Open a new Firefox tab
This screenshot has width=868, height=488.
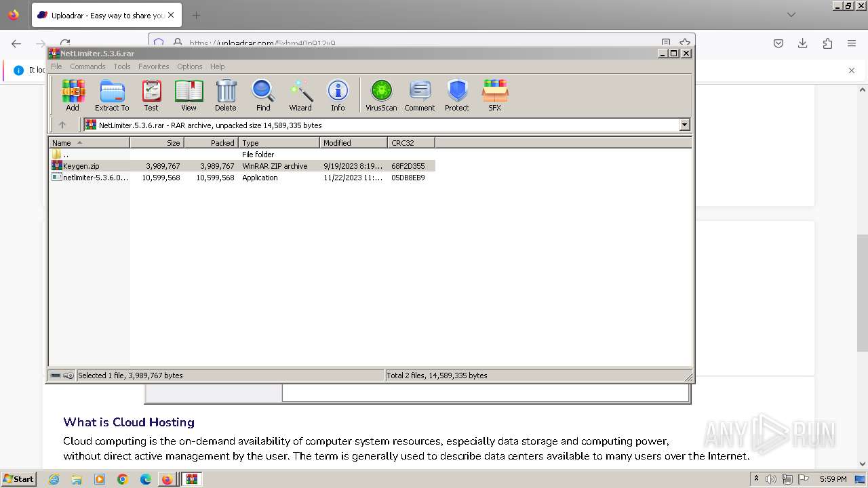pyautogui.click(x=196, y=15)
